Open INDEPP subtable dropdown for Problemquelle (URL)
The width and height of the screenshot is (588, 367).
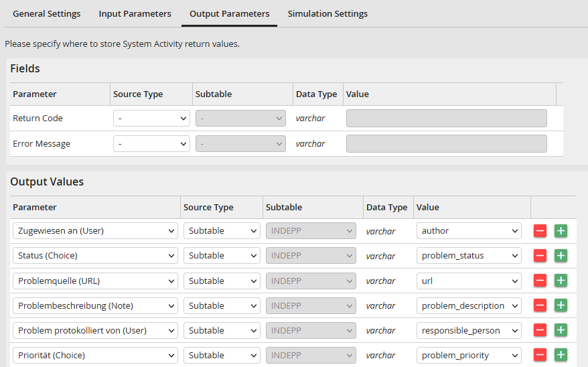click(x=311, y=281)
